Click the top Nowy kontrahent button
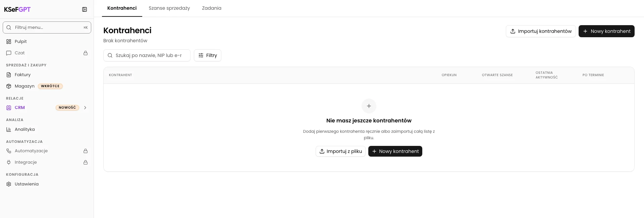This screenshot has width=644, height=218. click(606, 31)
